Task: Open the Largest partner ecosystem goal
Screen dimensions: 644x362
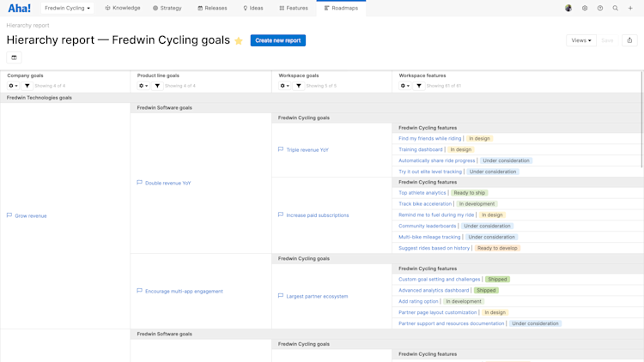Action: (x=317, y=296)
